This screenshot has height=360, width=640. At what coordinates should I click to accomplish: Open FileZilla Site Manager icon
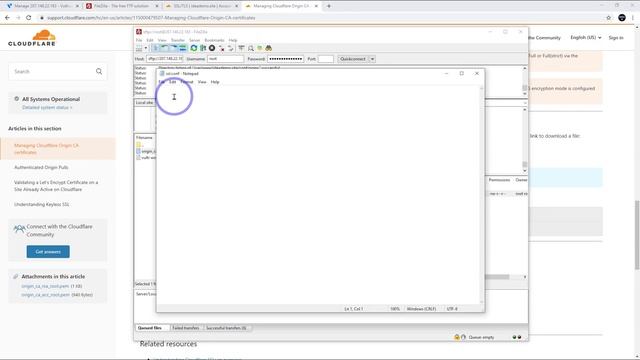click(139, 48)
